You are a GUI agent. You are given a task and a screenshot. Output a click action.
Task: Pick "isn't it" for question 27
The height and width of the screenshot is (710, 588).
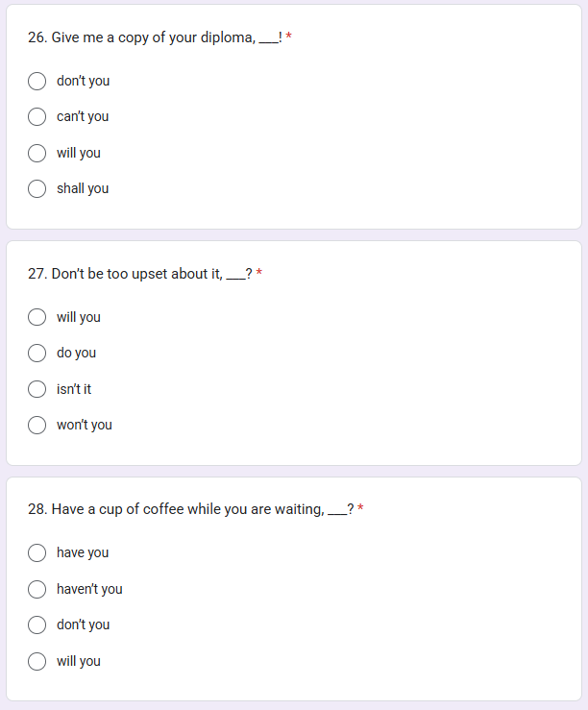37,389
